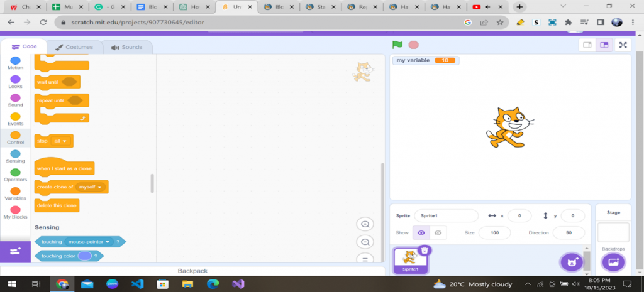Open the Choose a Sprite cat button

570,261
